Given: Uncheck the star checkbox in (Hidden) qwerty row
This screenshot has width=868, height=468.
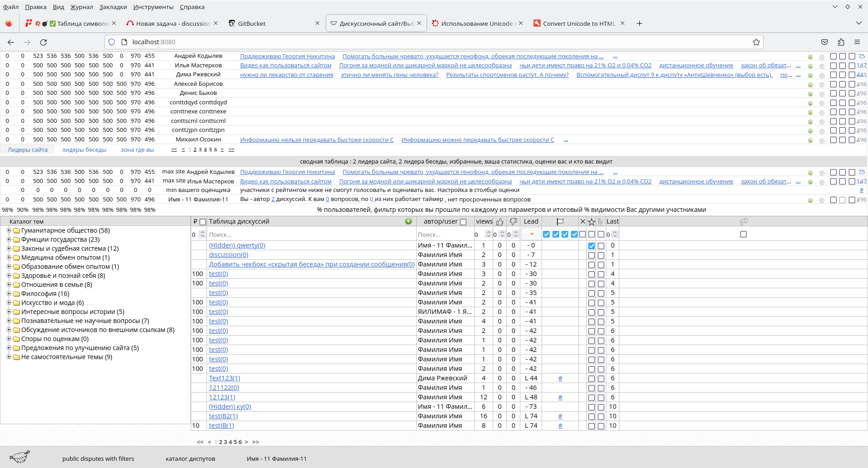Looking at the screenshot, I should pos(591,246).
